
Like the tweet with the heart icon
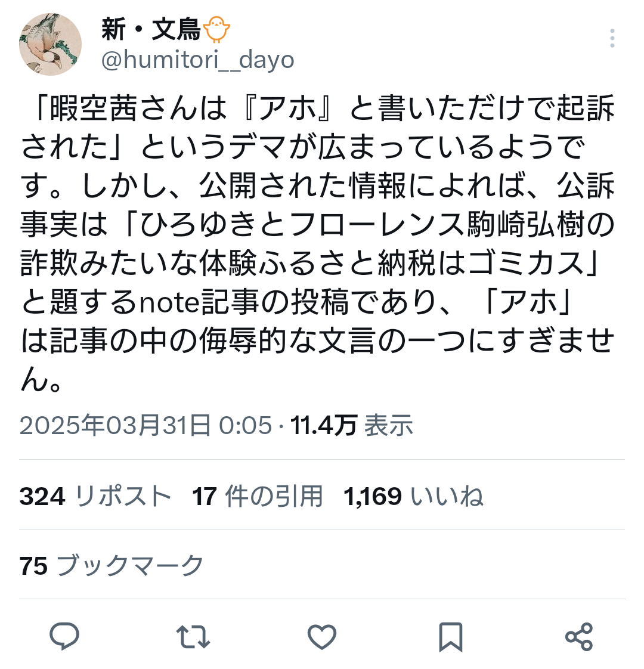point(322,637)
